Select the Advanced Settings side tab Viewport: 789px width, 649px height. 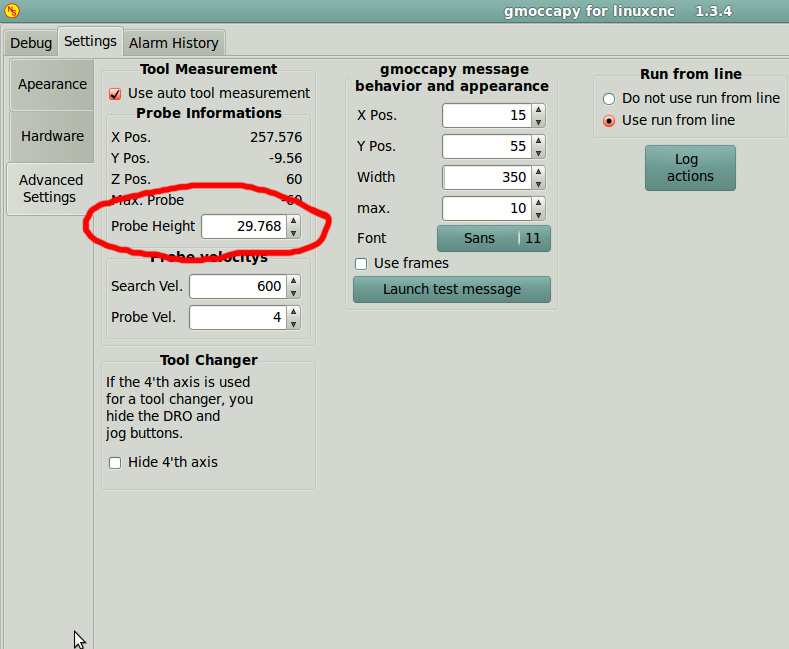(x=50, y=189)
